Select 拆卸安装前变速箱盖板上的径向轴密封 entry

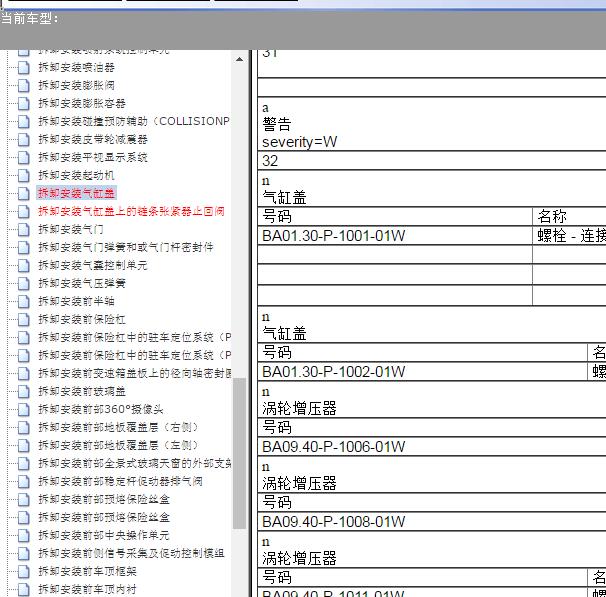[134, 373]
